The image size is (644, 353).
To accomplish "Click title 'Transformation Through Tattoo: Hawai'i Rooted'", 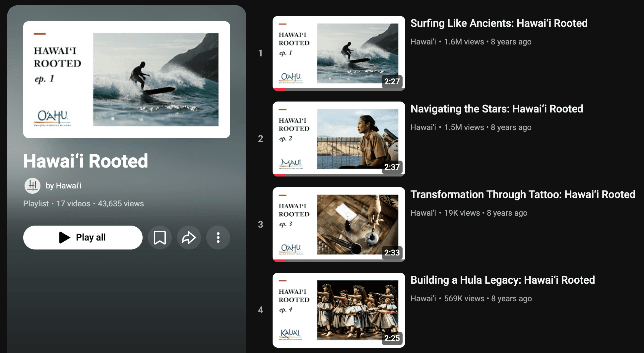I will click(x=523, y=194).
